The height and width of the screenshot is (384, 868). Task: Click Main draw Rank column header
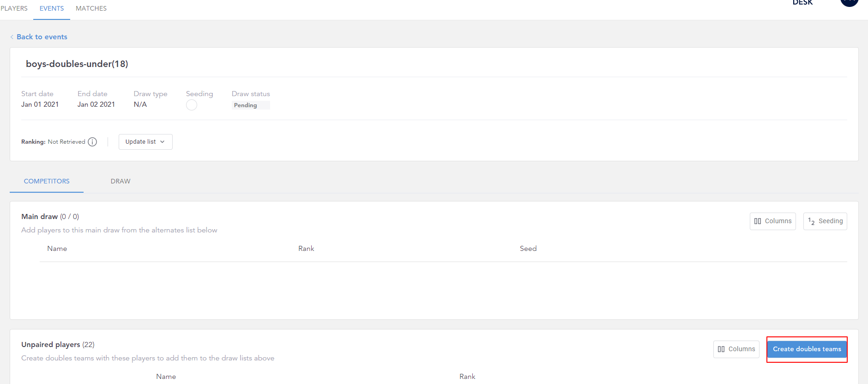[306, 249]
